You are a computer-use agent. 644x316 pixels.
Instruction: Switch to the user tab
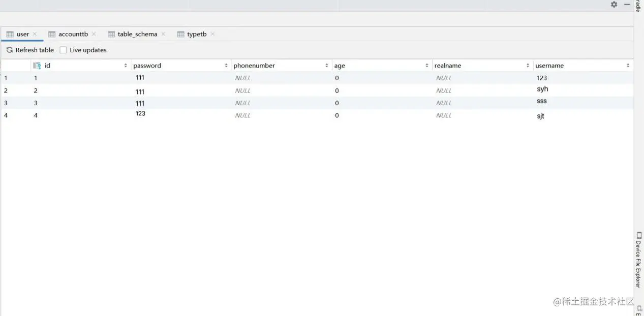coord(22,34)
